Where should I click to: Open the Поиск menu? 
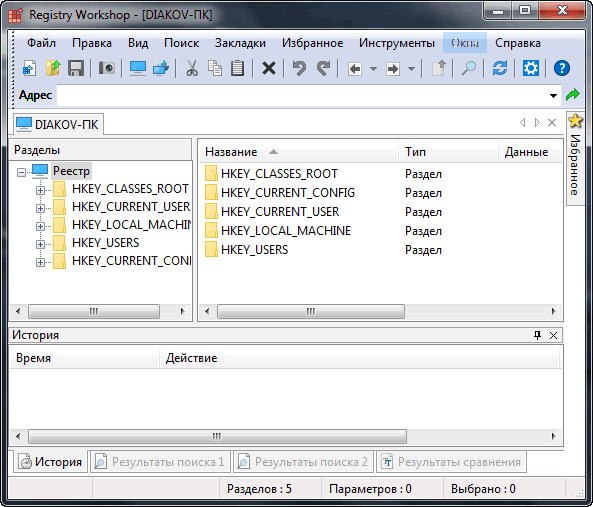182,43
